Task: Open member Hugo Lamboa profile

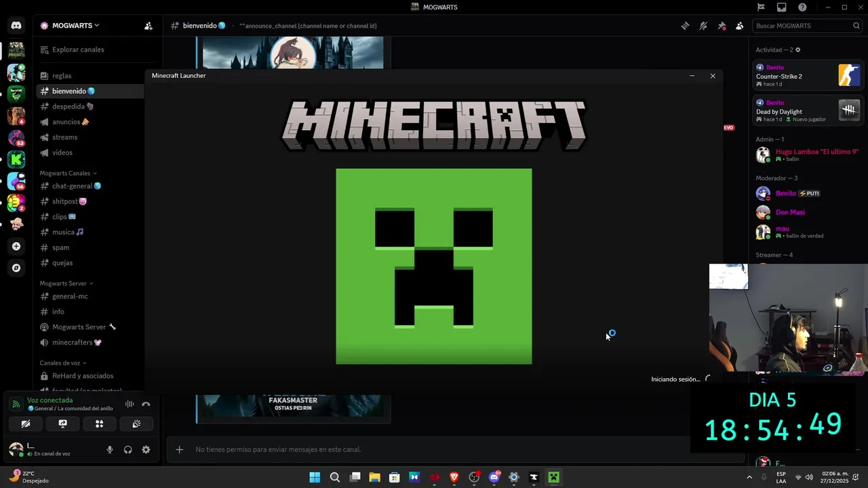Action: point(808,155)
